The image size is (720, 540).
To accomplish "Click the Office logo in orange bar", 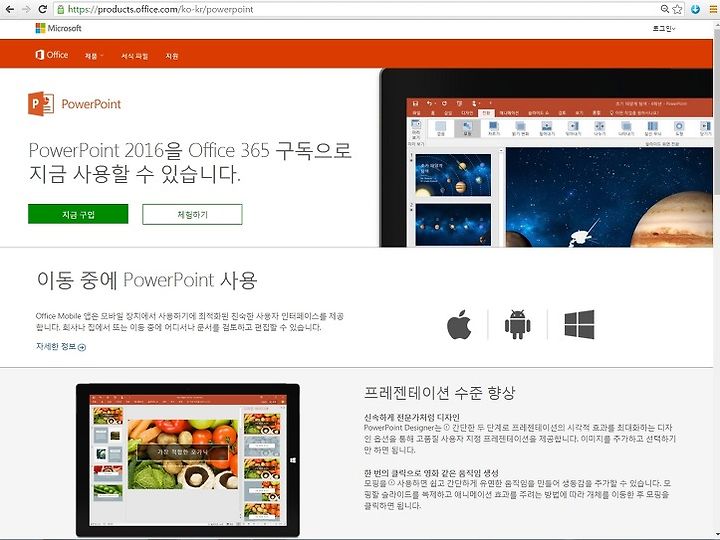I will tap(51, 55).
